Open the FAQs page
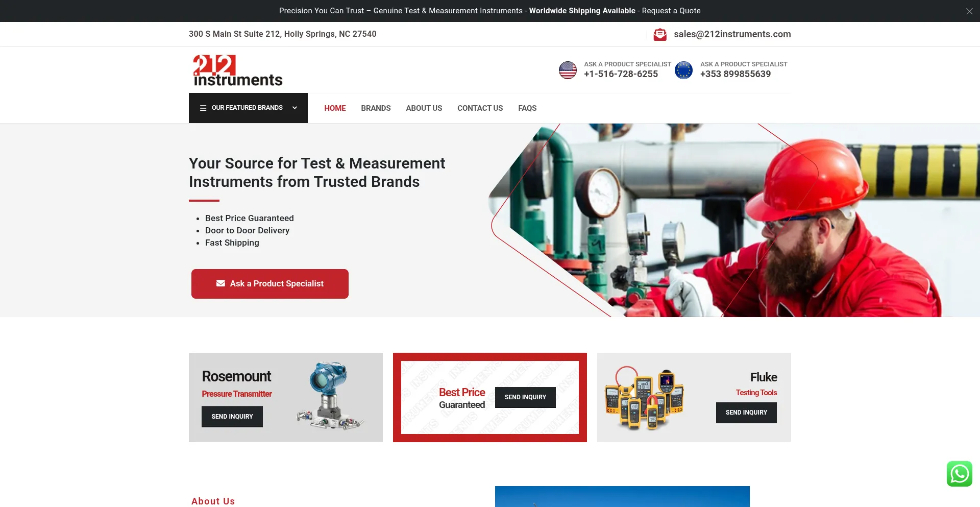The image size is (980, 507). point(527,108)
